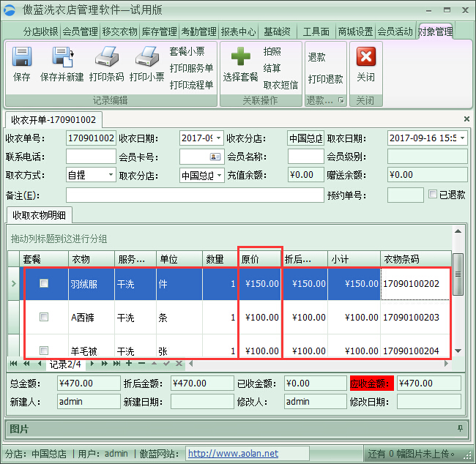Open the 收衣日期 date dropdown
Viewport: 476px width, 464px height.
(x=218, y=138)
